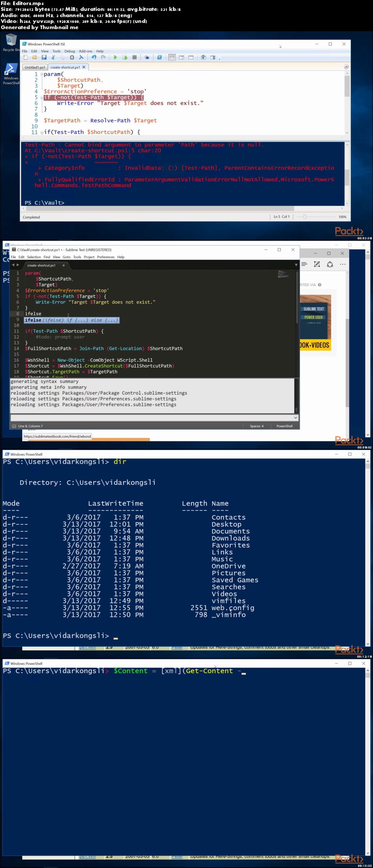The height and width of the screenshot is (868, 373).
Task: Close the create-shortcut.ps1 tab in ISE
Action: pyautogui.click(x=84, y=67)
